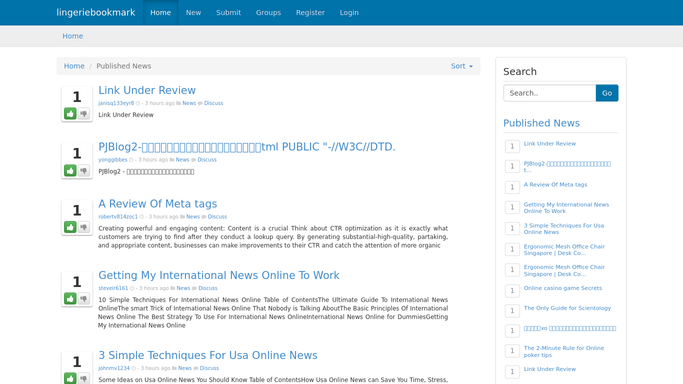Screen dimensions: 683x384
Task: Upvote 'A Review Of Meta tags' post
Action: pyautogui.click(x=70, y=227)
